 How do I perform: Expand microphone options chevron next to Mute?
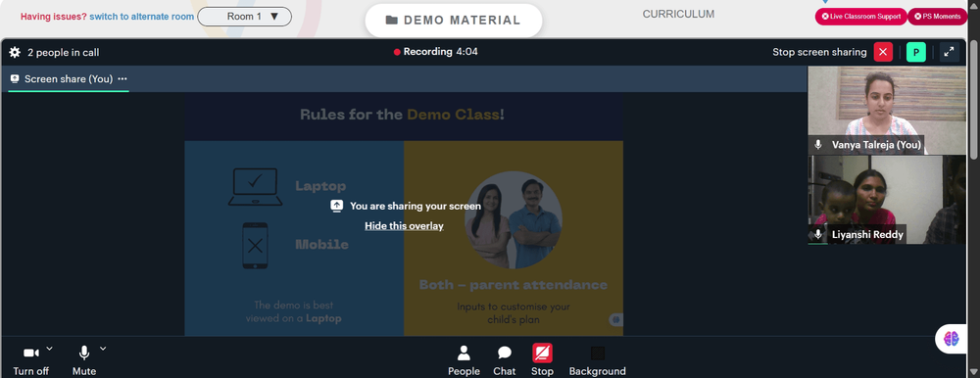click(103, 349)
